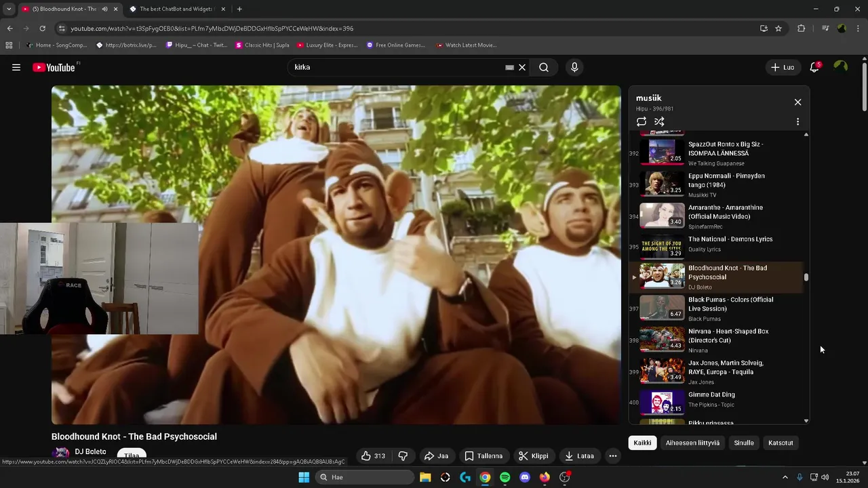Start voice search with the microphone
Viewport: 868px width, 488px height.
tap(574, 67)
